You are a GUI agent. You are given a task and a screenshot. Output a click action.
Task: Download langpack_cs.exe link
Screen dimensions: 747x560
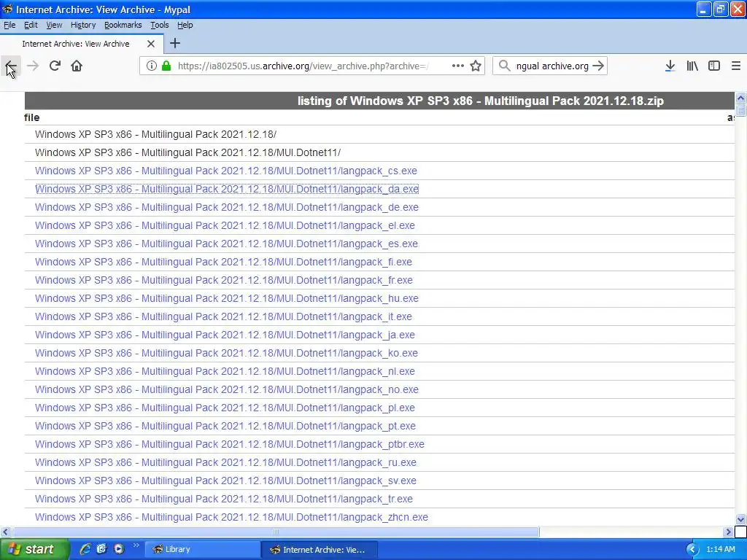[x=226, y=171]
